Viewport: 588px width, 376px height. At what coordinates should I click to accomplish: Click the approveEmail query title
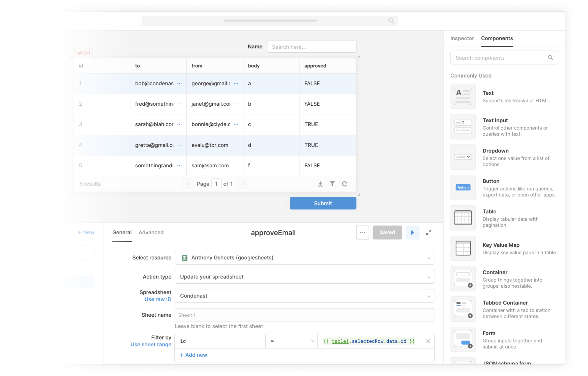pos(273,233)
